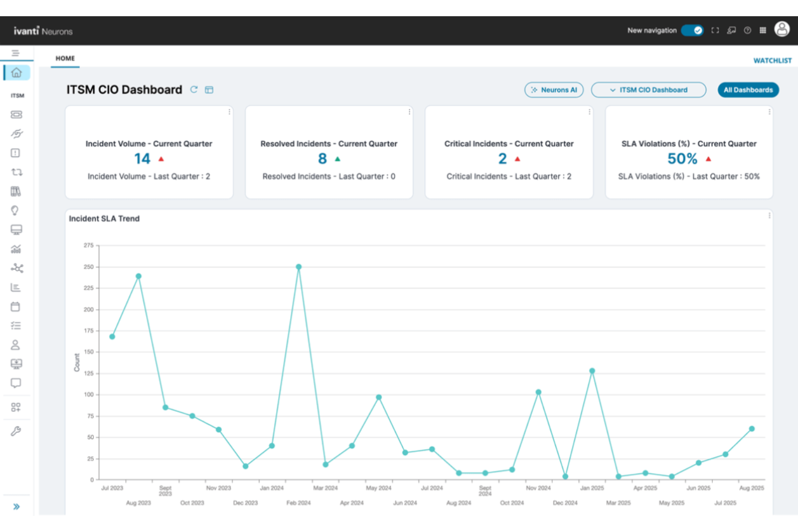Open the app launcher grid icon
The height and width of the screenshot is (532, 798).
click(763, 31)
